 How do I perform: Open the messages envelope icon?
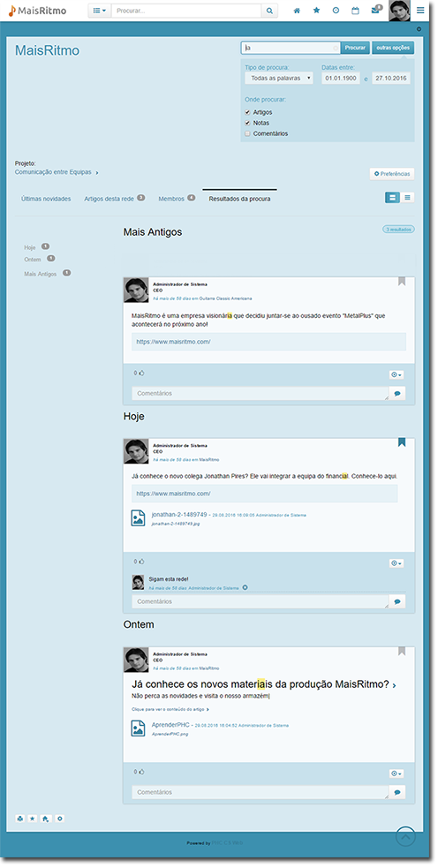[375, 11]
